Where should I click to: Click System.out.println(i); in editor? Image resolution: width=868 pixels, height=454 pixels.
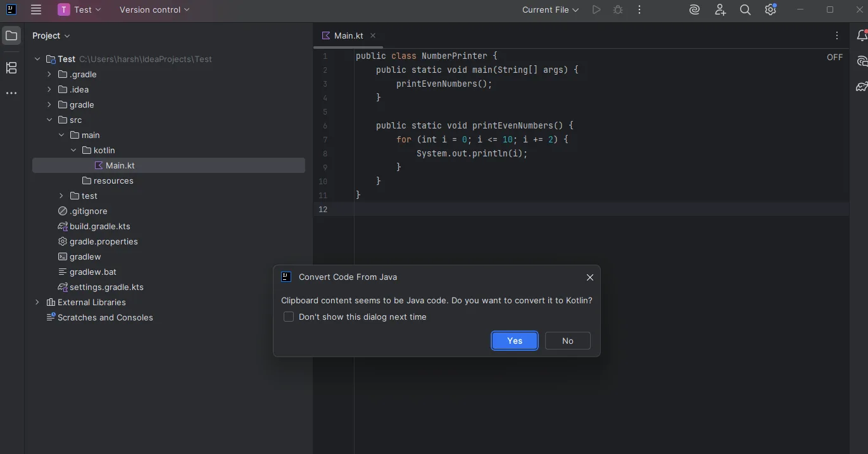pos(472,153)
